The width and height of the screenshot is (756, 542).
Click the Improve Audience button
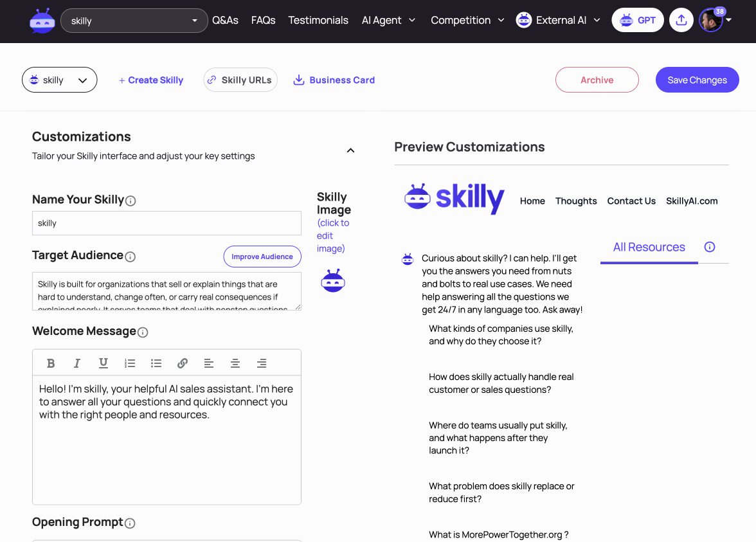[x=262, y=257]
